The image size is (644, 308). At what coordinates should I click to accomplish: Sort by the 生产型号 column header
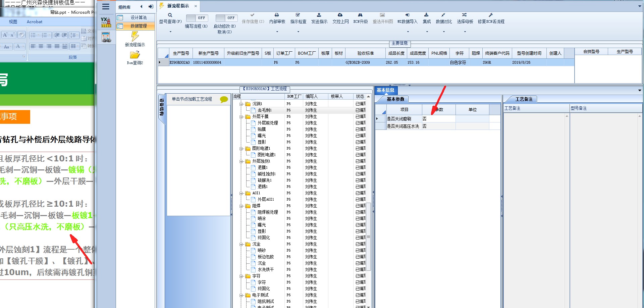(x=181, y=53)
